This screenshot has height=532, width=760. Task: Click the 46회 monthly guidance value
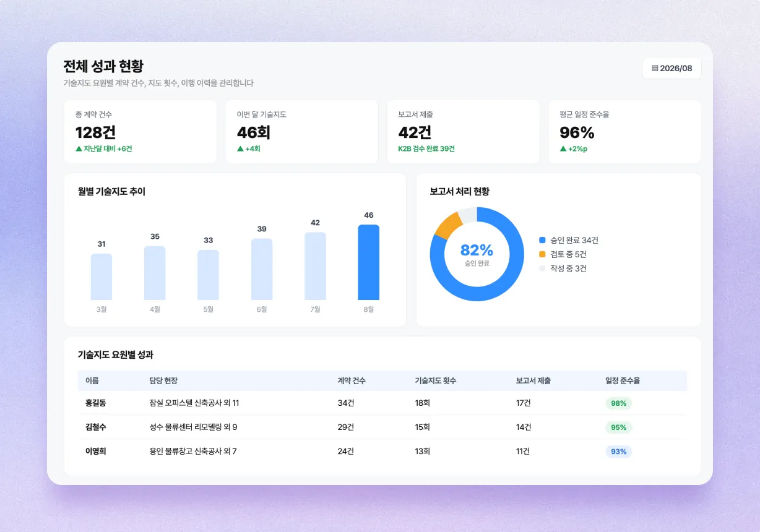click(x=254, y=132)
